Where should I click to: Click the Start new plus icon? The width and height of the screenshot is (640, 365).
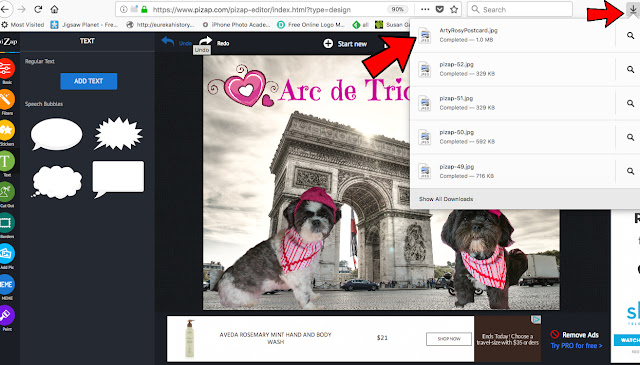[328, 43]
